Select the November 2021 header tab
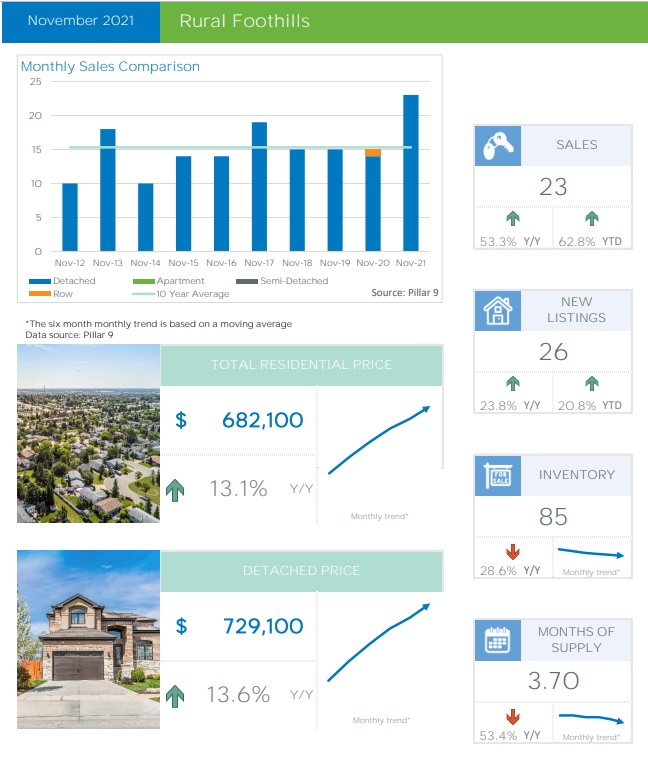 tap(80, 21)
